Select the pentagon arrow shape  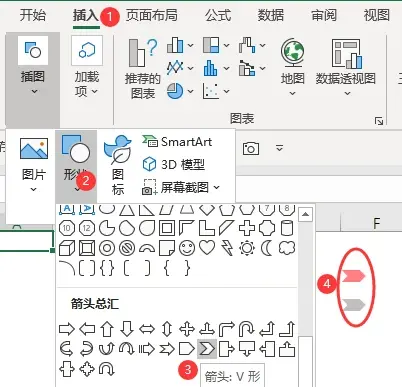187,349
